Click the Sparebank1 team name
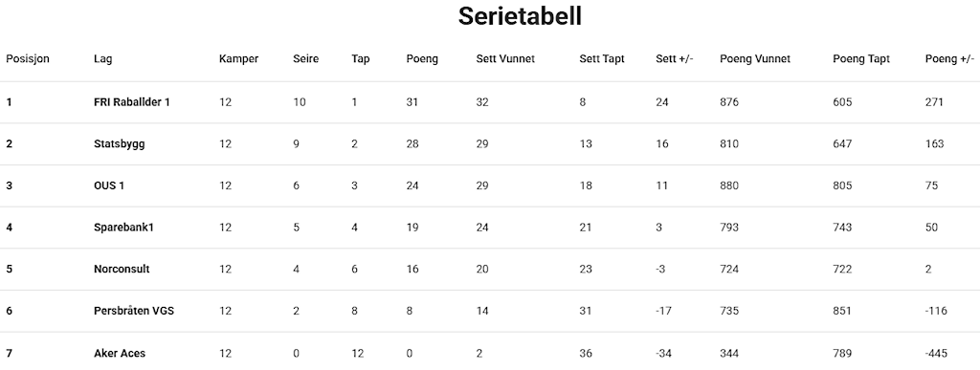Screen dimensions: 980x370 pos(123,228)
